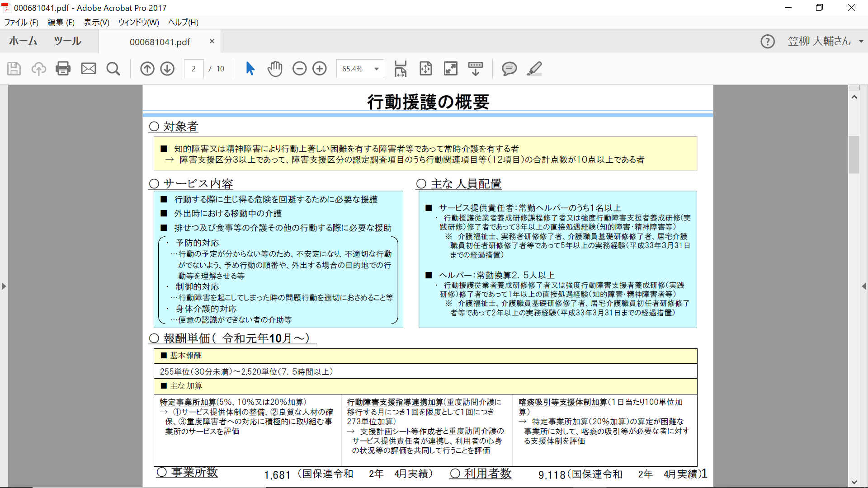This screenshot has width=868, height=488.
Task: Open the ヘルプ menu
Action: pyautogui.click(x=183, y=22)
